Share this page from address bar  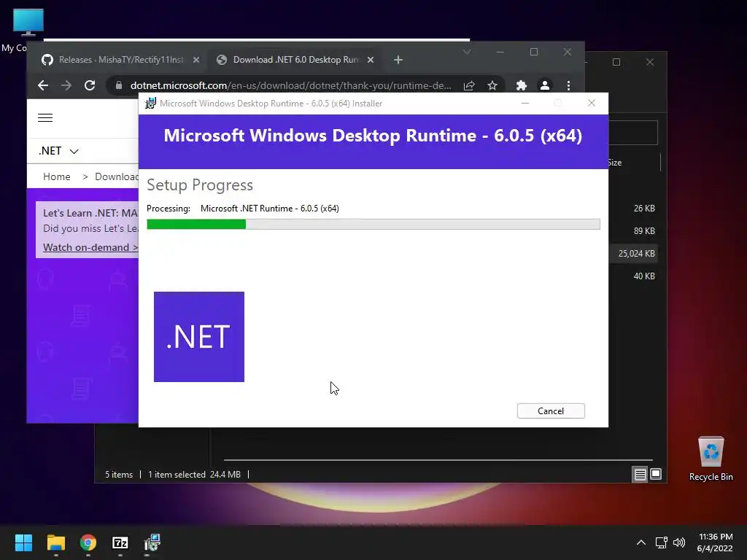tap(469, 85)
